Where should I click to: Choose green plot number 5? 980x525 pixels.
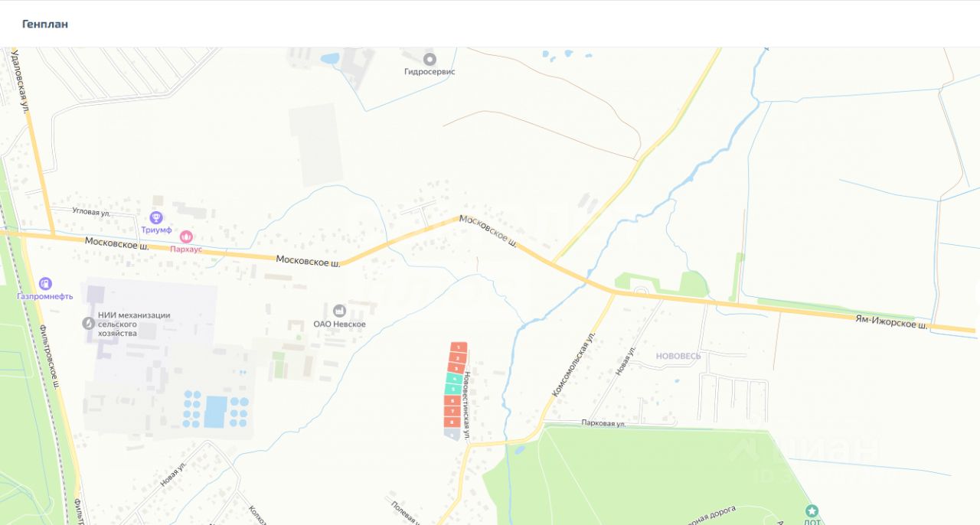tap(453, 389)
